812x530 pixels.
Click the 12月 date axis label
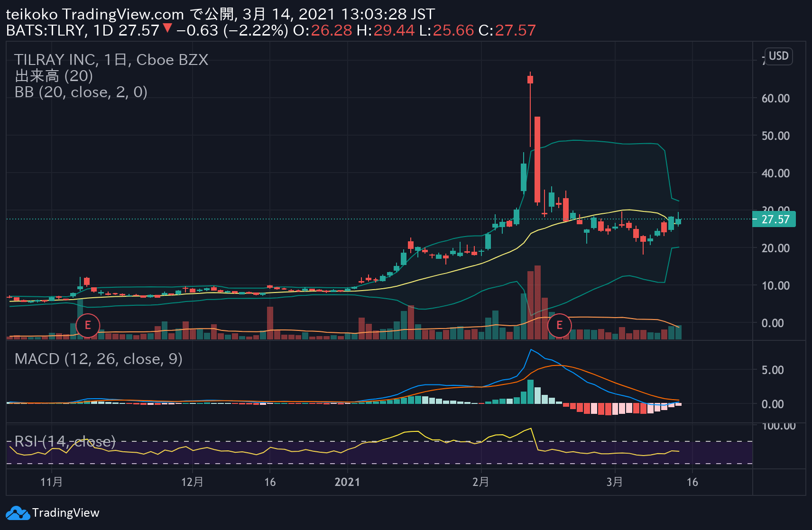pyautogui.click(x=193, y=482)
